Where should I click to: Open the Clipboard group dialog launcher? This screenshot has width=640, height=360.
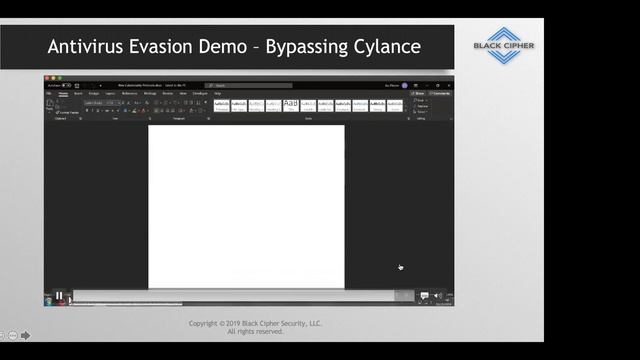pos(80,118)
